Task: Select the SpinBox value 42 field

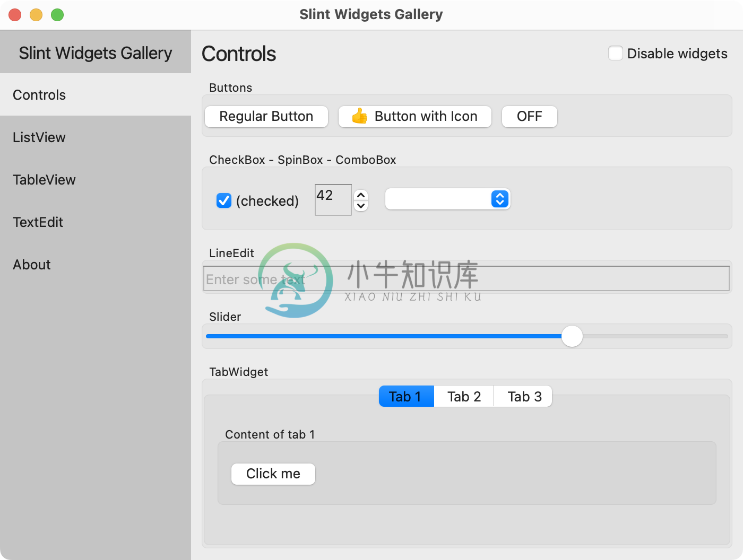Action: 333,200
